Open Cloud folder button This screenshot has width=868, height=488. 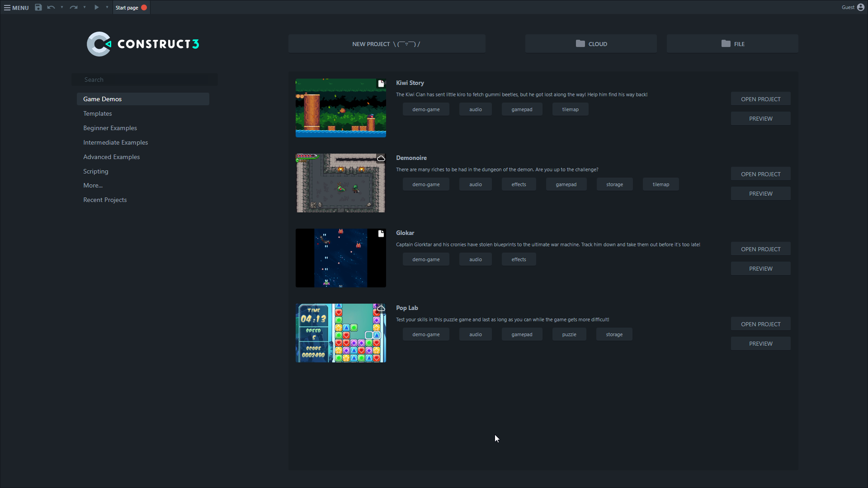click(x=591, y=44)
